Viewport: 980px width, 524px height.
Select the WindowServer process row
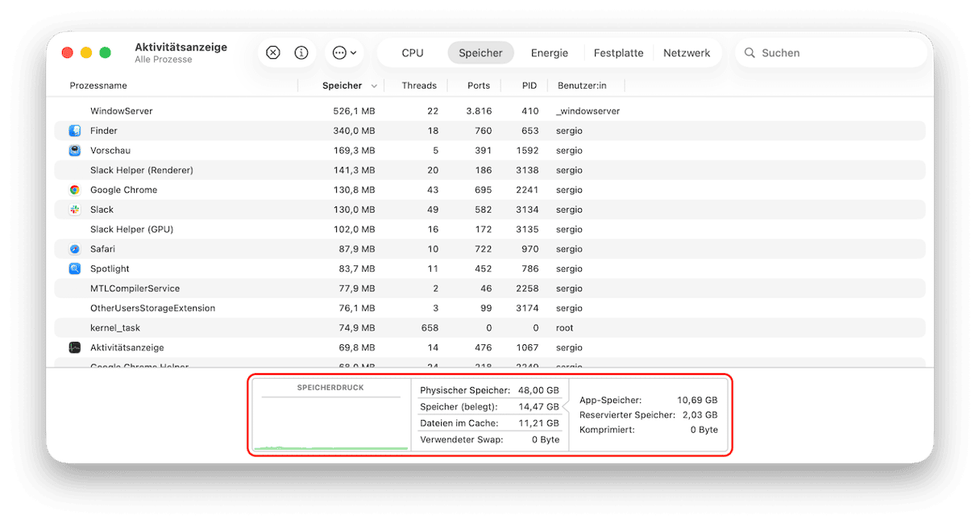tap(490, 111)
